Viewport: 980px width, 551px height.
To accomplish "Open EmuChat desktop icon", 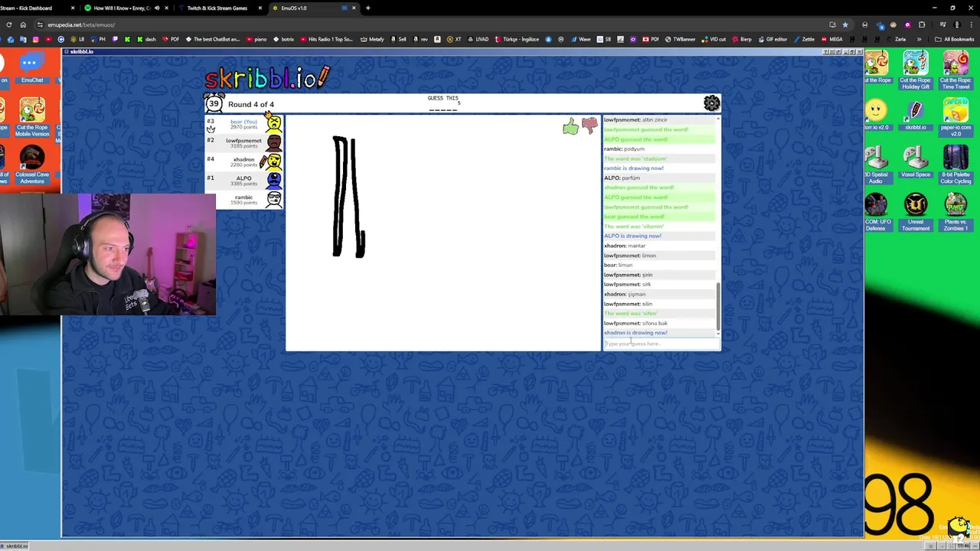I will click(x=32, y=68).
